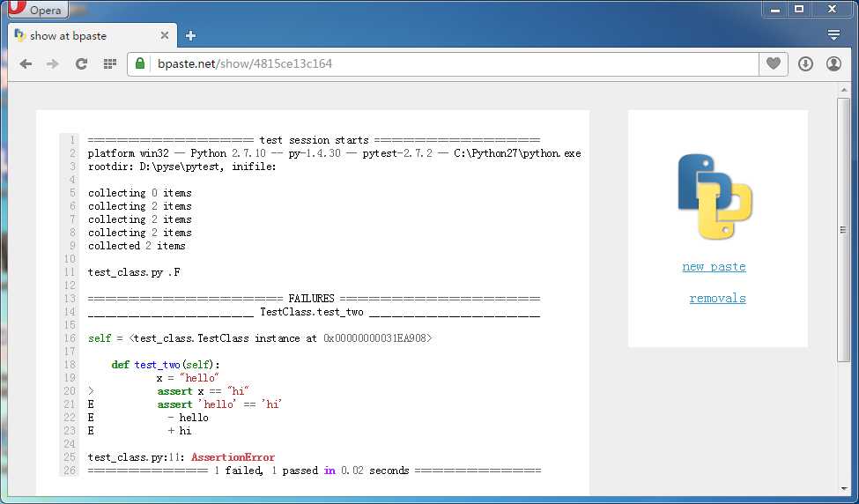
Task: Open the Speed Dial grid icon
Action: [x=110, y=64]
